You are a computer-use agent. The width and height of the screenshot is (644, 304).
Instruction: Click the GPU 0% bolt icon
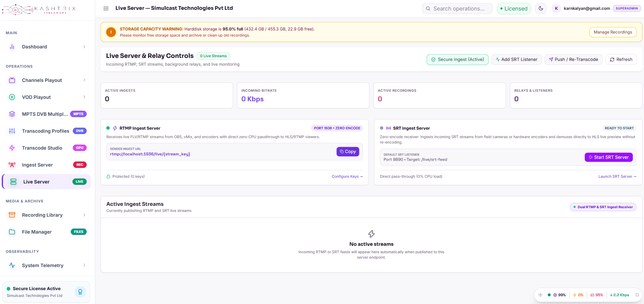(x=575, y=295)
